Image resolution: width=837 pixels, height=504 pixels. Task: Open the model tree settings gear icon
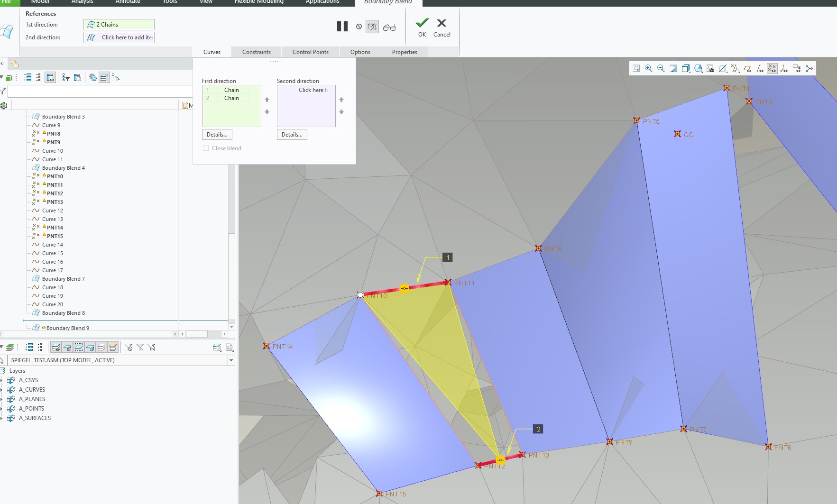pos(93,77)
